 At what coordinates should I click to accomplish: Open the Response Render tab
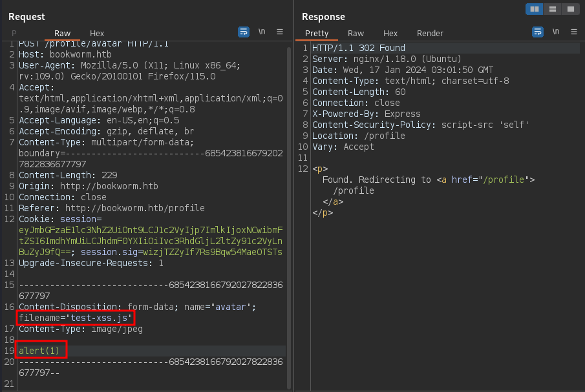430,33
